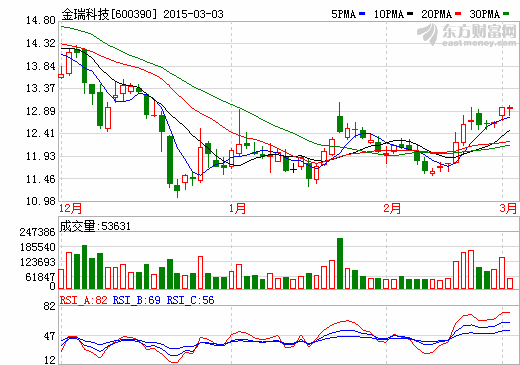This screenshot has height=365, width=520.
Task: Click the 185540 volume axis label
Action: point(37,247)
